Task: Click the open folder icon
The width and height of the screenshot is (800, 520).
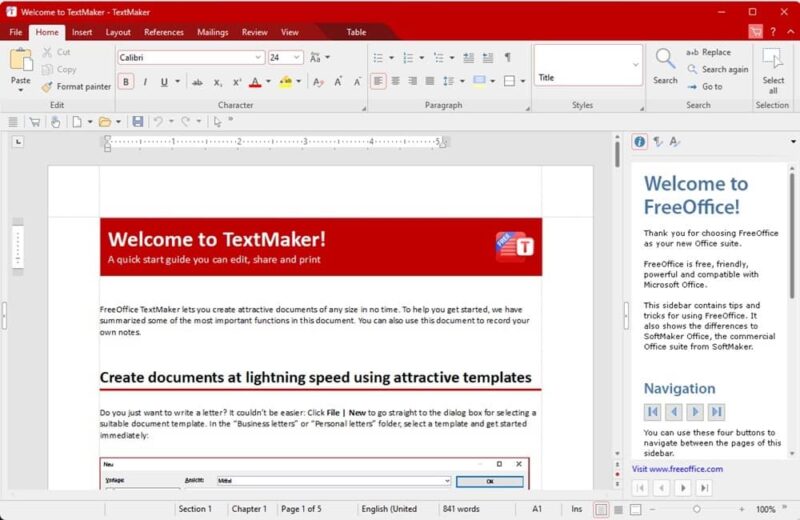Action: [x=105, y=121]
